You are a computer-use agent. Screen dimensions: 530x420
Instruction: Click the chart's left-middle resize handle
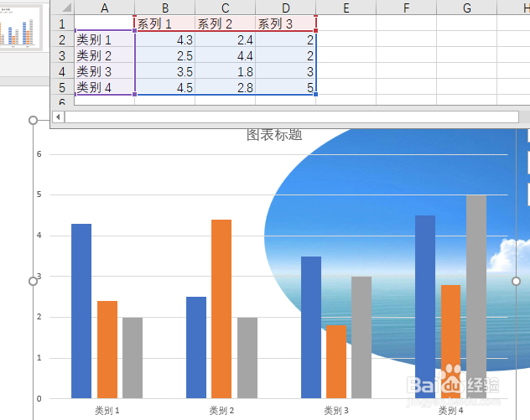(x=34, y=281)
